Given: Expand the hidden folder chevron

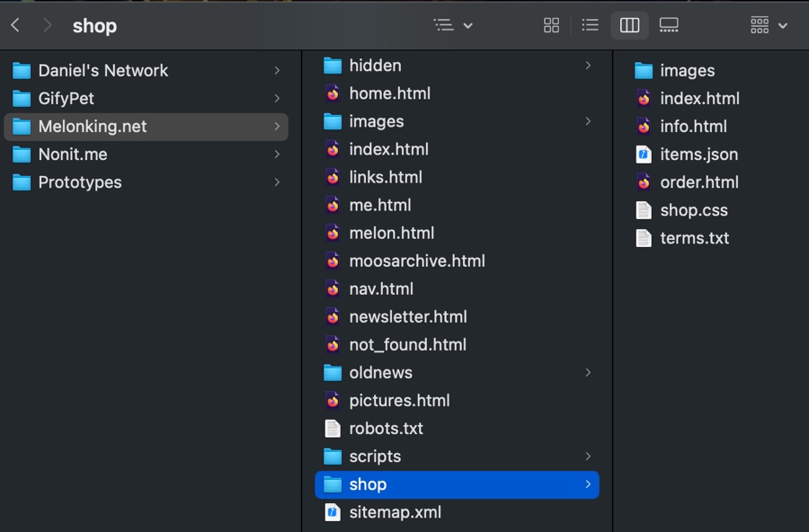Looking at the screenshot, I should pyautogui.click(x=588, y=66).
